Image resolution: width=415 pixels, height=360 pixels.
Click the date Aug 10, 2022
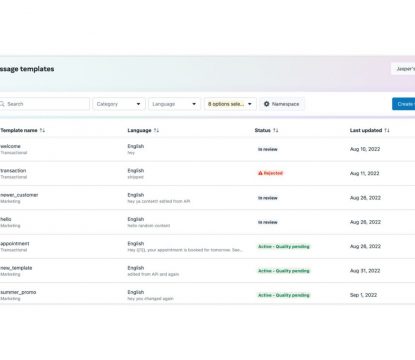coord(365,149)
